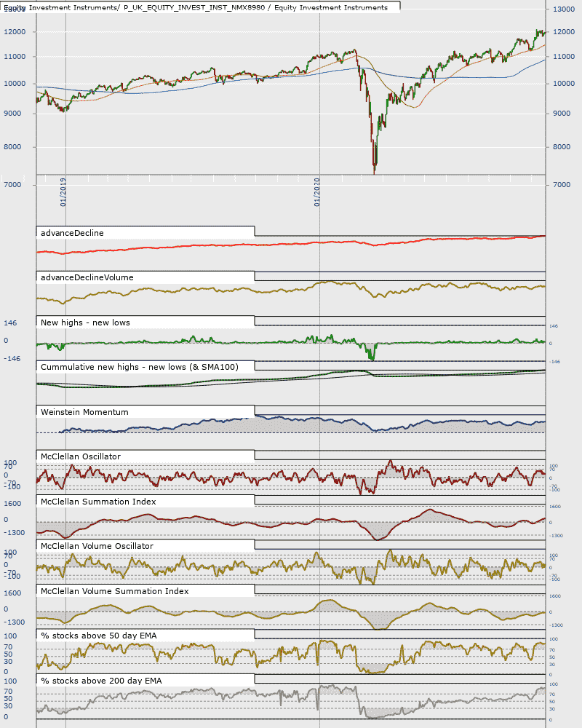
Task: Click left 1600 value beside McClellan Summation Index
Action: click(12, 504)
